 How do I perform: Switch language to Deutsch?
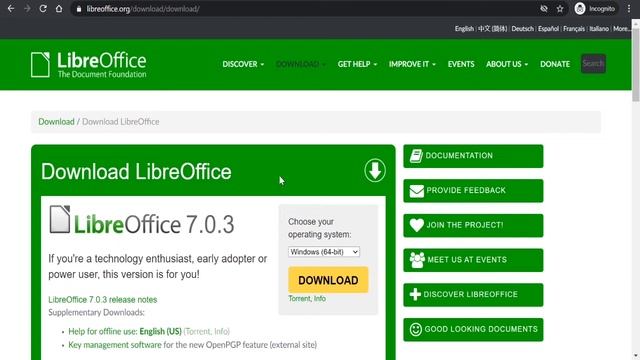[522, 29]
